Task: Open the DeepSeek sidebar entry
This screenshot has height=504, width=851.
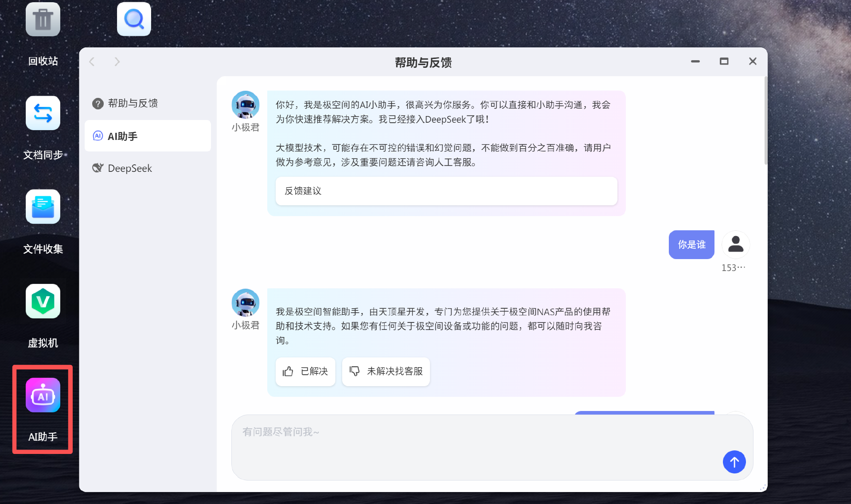Action: coord(130,168)
